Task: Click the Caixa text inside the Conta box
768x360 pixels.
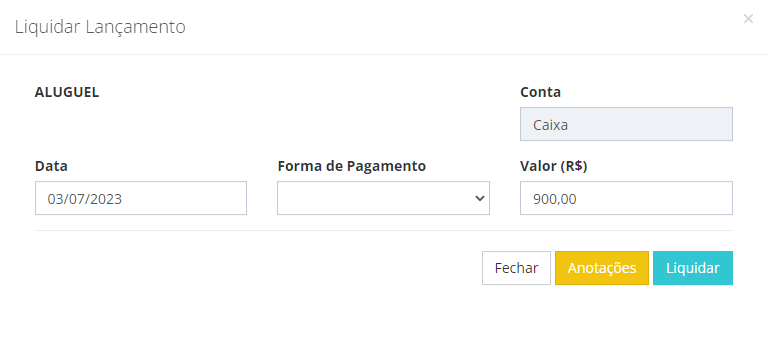Action: pyautogui.click(x=551, y=125)
